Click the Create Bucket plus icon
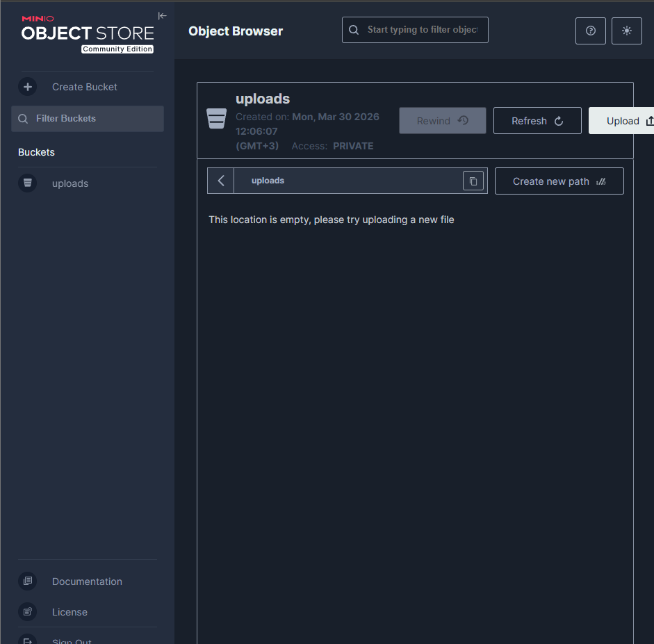Viewport: 654px width, 644px height. tap(28, 87)
